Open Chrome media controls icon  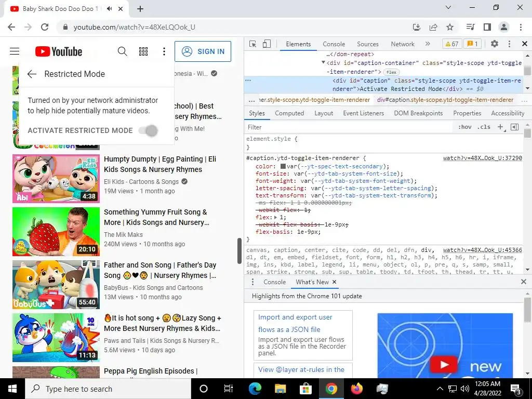[x=470, y=27]
